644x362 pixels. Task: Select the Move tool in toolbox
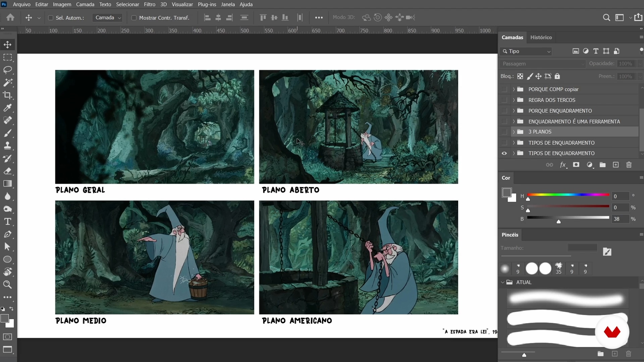tap(7, 45)
